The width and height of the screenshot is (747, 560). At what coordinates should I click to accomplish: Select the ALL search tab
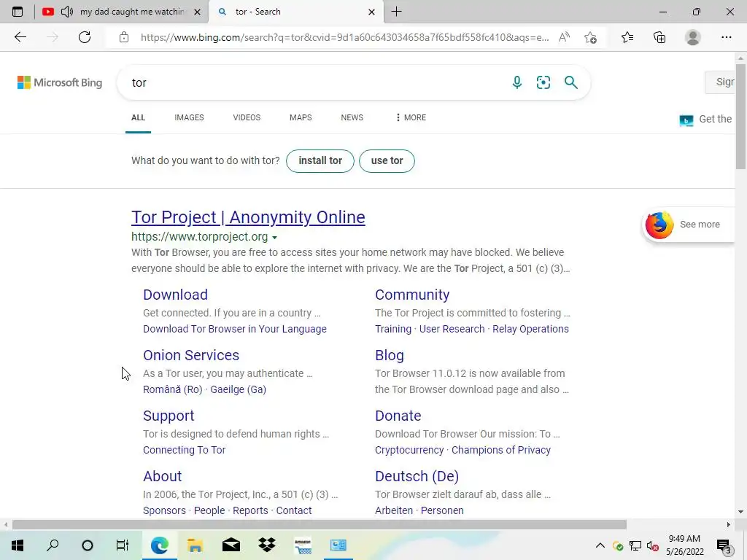point(138,117)
